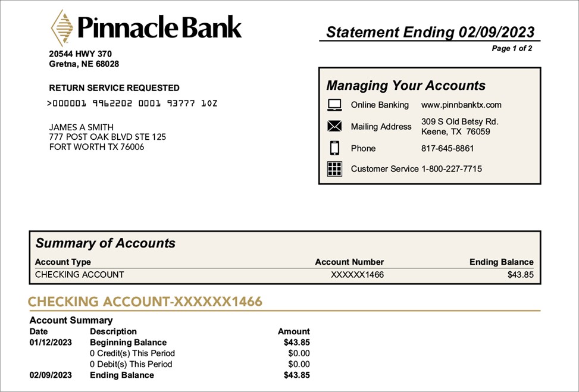Click customer service number 1-800-227-7715
The image size is (579, 392).
[452, 169]
